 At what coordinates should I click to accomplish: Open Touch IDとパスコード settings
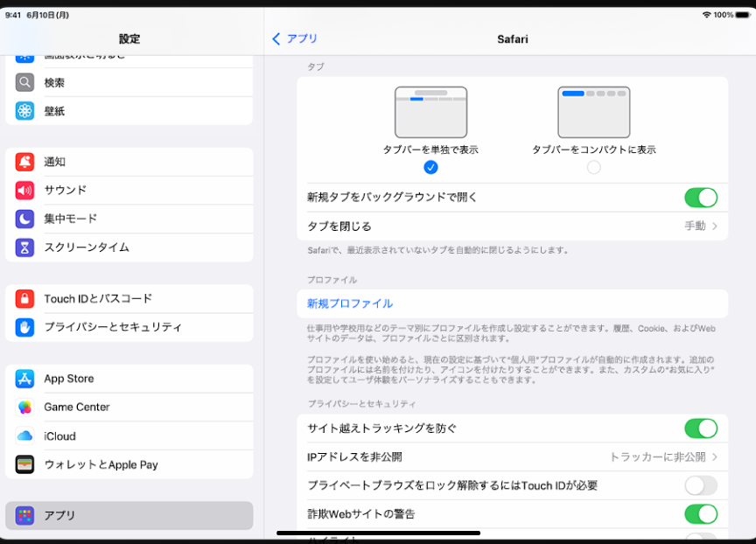click(x=129, y=299)
